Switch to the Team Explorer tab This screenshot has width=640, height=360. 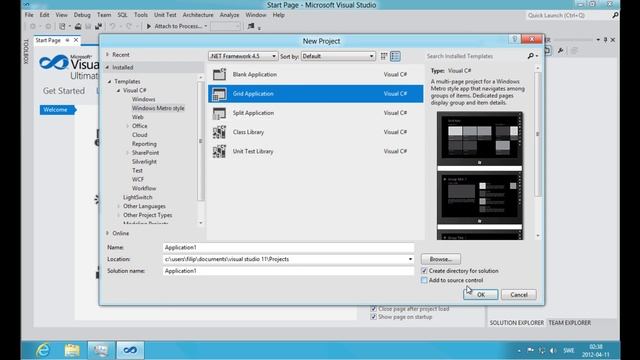pos(569,322)
